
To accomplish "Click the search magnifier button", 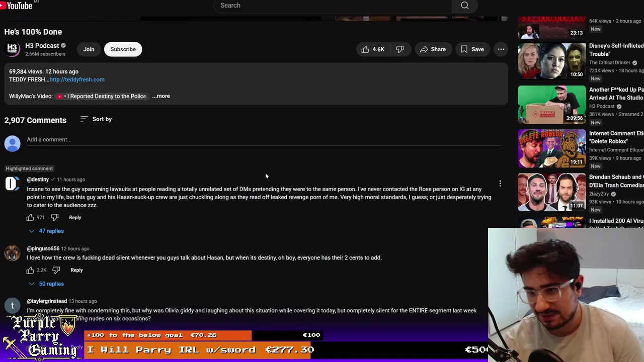I will (x=464, y=6).
